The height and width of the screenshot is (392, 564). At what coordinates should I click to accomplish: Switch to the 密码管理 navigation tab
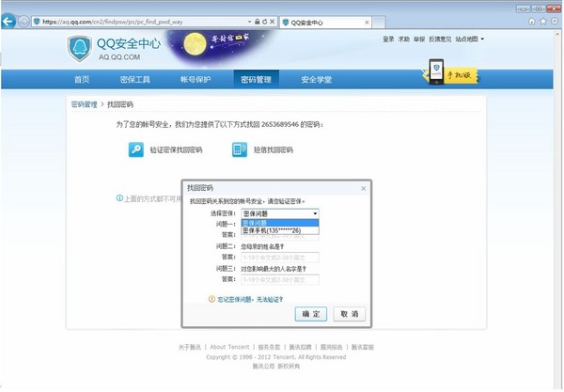256,80
